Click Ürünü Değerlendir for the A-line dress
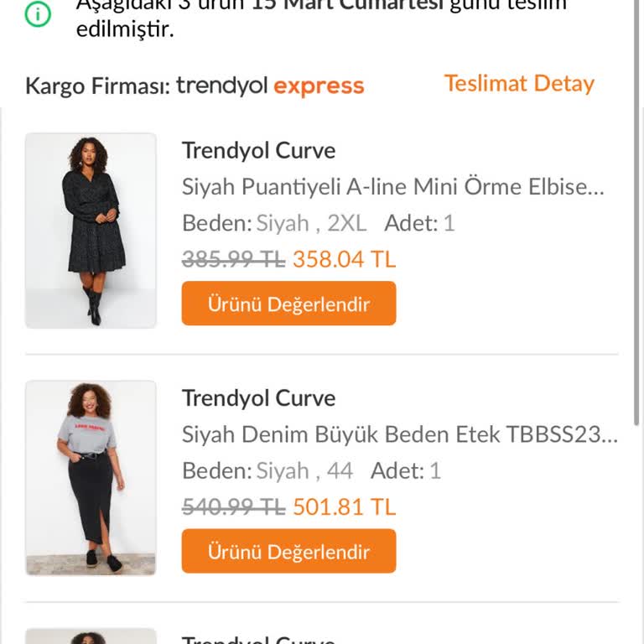Image resolution: width=644 pixels, height=644 pixels. 288,304
